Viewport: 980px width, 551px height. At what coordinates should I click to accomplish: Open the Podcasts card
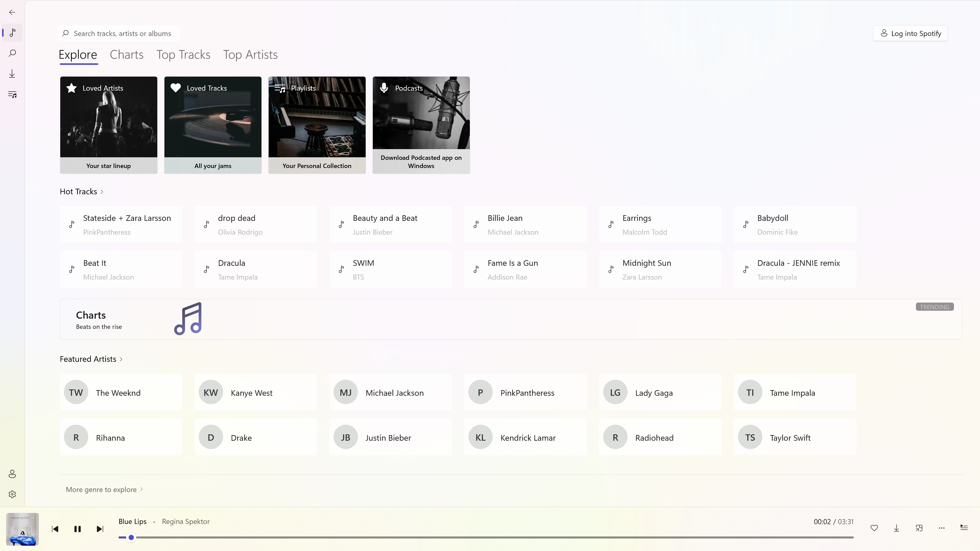click(x=422, y=125)
